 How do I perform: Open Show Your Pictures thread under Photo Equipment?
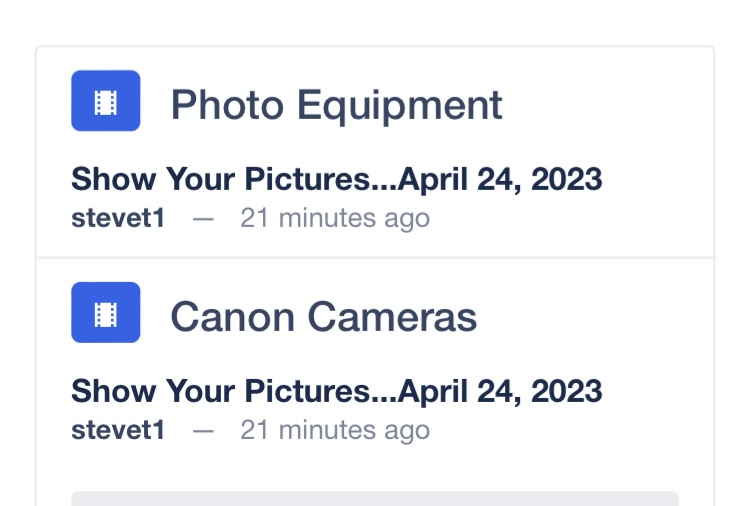[x=336, y=179]
